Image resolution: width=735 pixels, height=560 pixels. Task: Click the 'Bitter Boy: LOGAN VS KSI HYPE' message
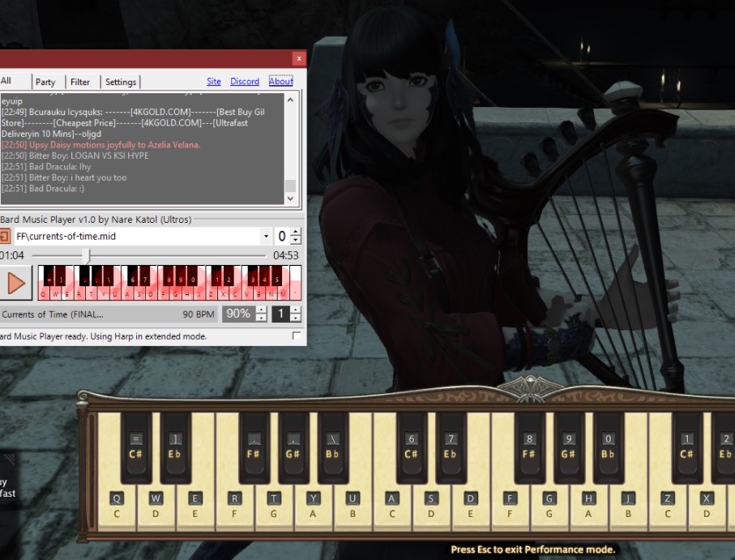[x=75, y=156]
